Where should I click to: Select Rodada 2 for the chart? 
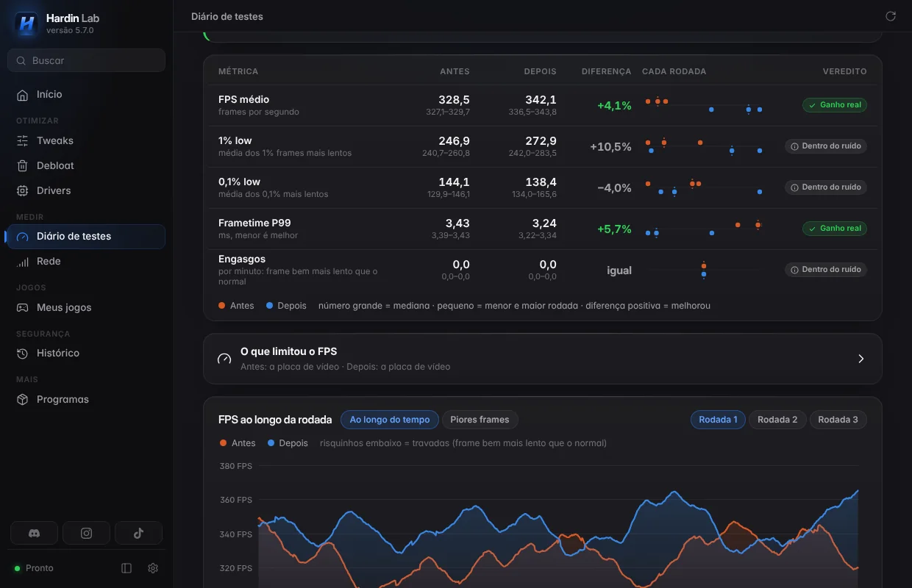click(777, 420)
